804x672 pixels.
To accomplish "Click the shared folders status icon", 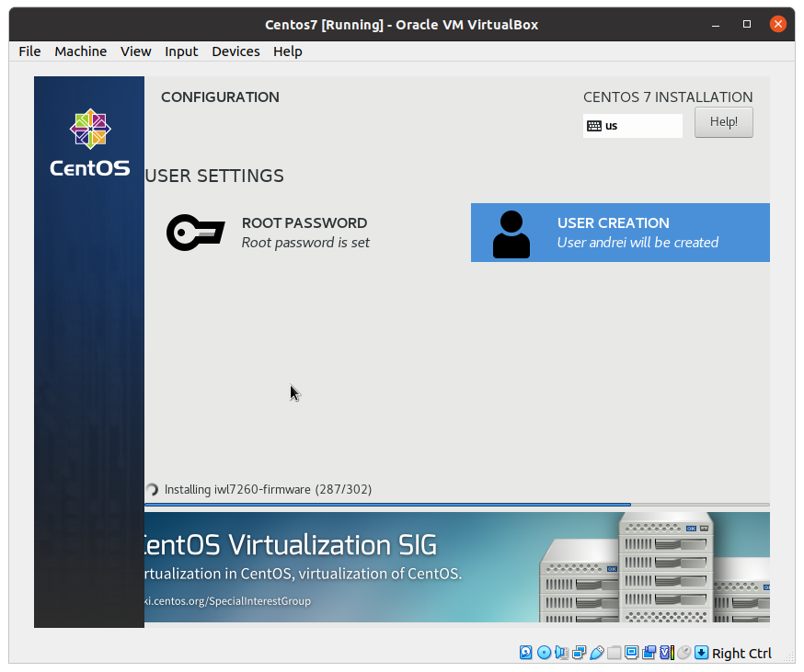I will pos(614,653).
